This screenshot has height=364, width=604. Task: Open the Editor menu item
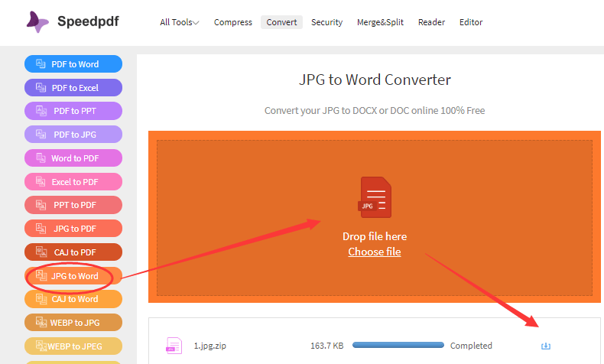coord(471,22)
